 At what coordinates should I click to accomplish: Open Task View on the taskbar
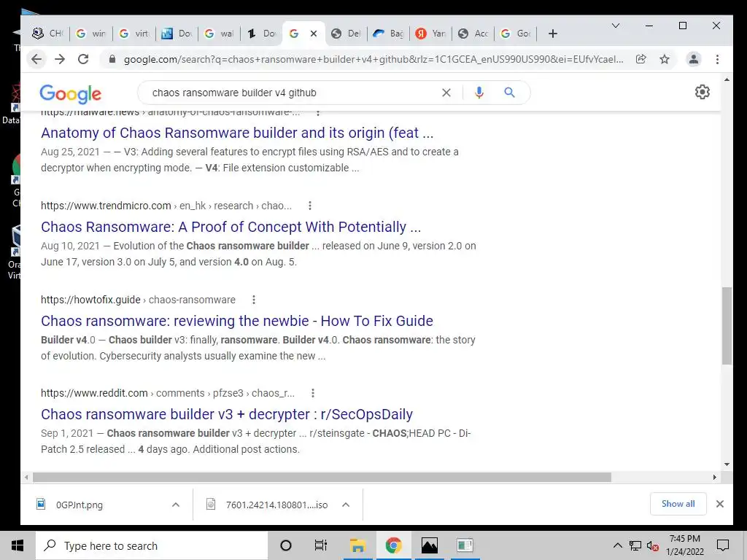pos(321,545)
